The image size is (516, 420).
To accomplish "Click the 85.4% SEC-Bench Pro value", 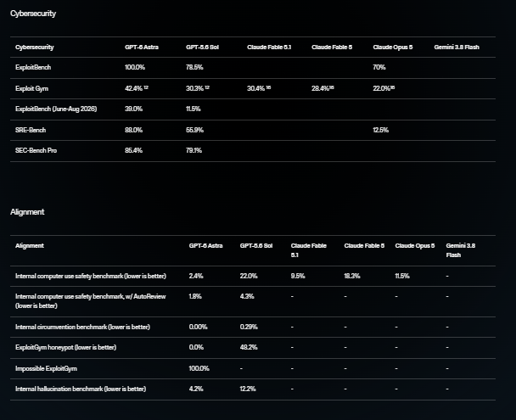I will pos(133,150).
